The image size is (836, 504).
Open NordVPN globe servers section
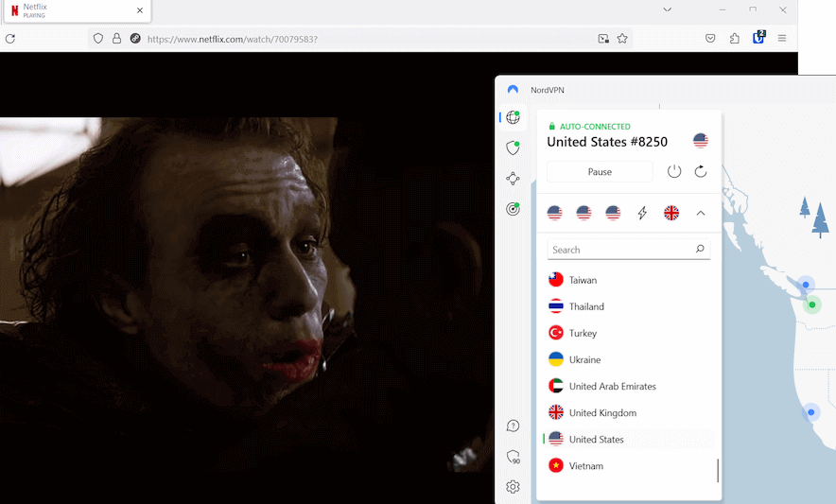[513, 117]
